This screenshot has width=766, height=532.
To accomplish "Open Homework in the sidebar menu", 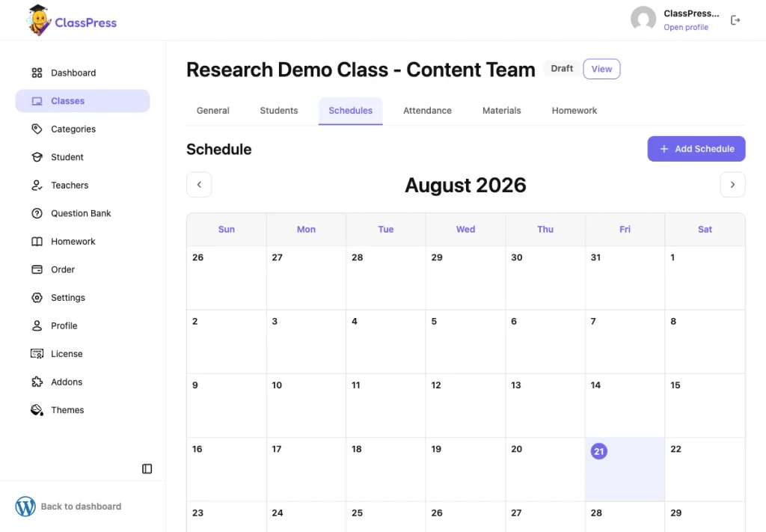I will [82, 242].
